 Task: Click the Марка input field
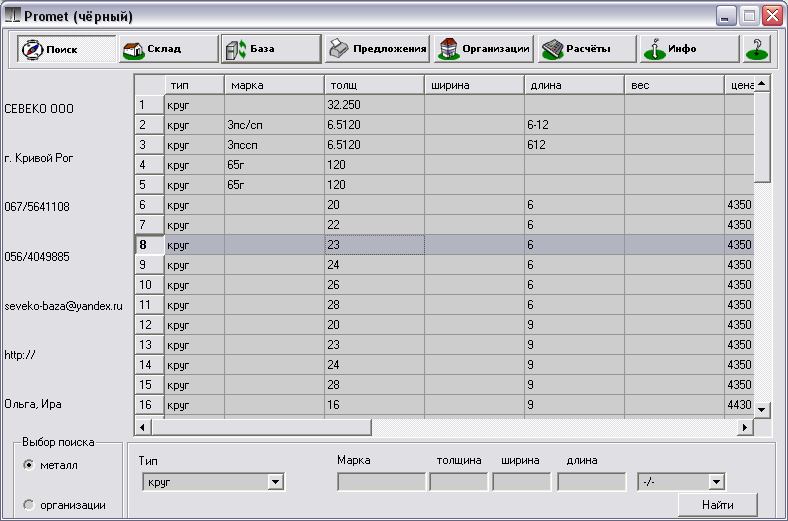[381, 482]
